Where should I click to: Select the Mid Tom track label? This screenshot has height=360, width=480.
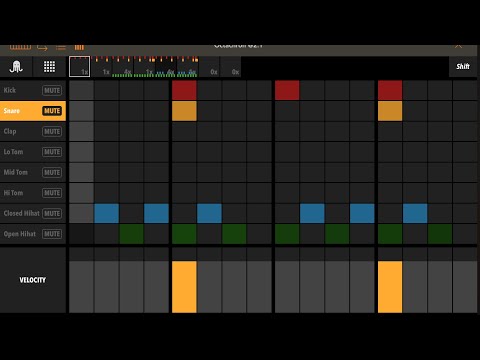click(15, 172)
